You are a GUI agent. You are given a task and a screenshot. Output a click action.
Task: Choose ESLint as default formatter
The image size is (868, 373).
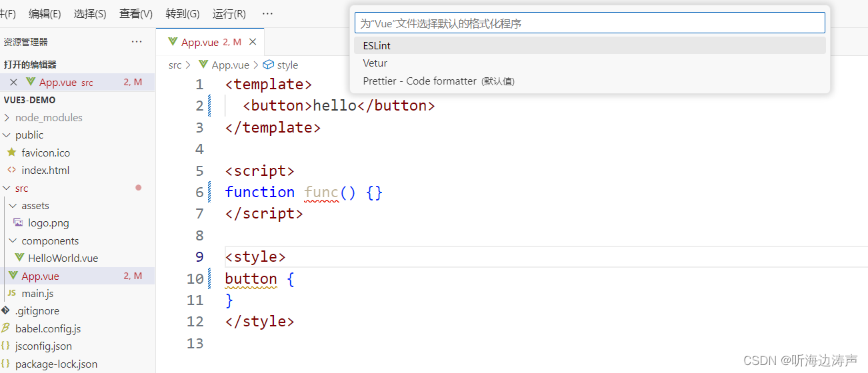pos(590,46)
